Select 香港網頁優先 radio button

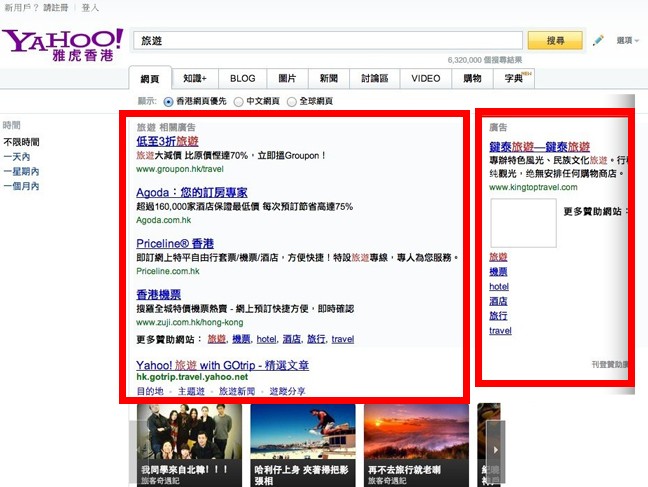168,102
